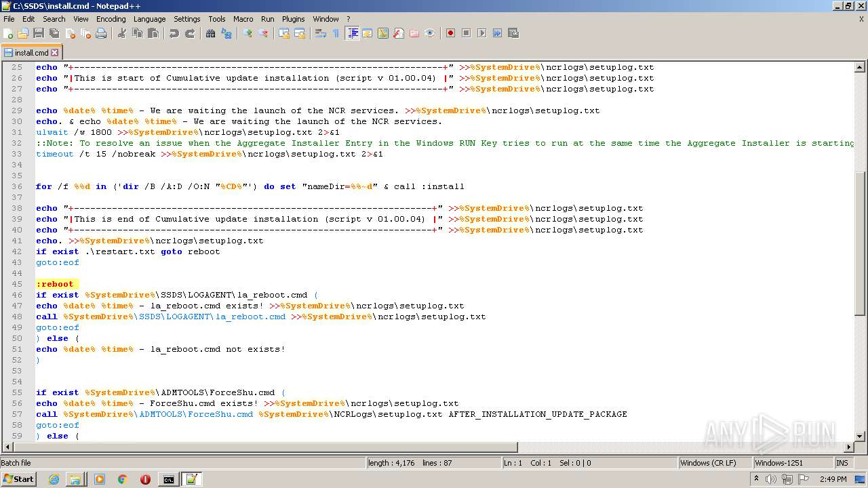Open the Tools menu
The width and height of the screenshot is (868, 488).
tap(217, 19)
